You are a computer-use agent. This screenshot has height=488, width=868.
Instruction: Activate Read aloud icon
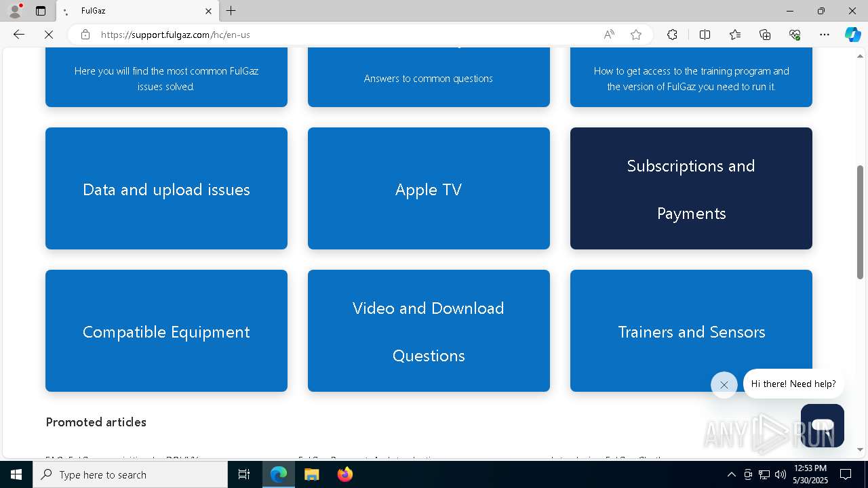click(609, 35)
